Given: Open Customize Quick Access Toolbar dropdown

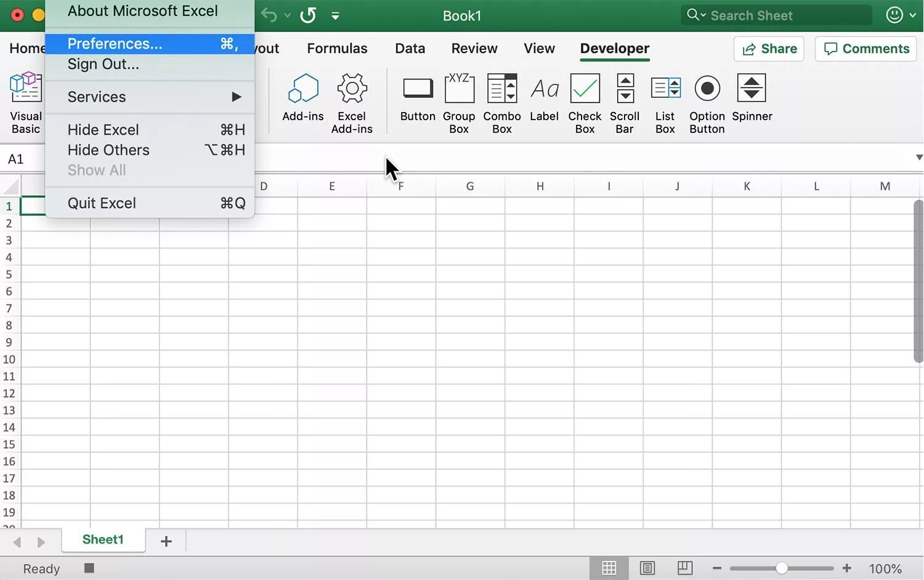Looking at the screenshot, I should pos(335,16).
